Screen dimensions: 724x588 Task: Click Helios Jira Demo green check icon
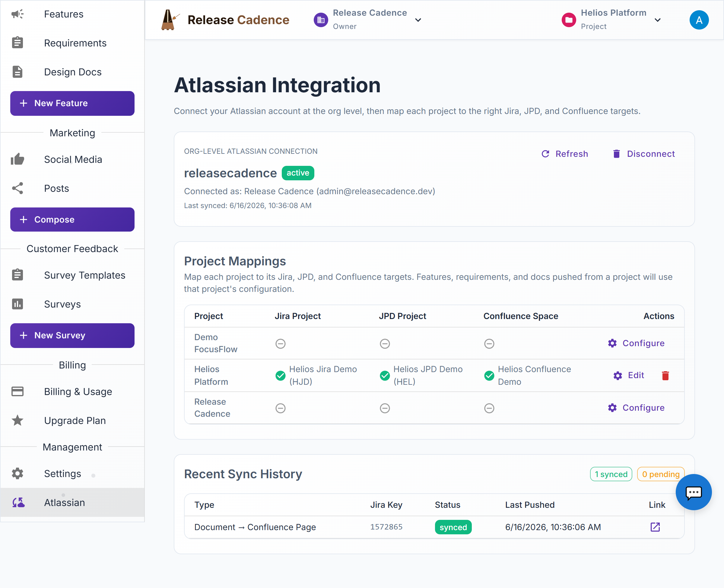coord(280,375)
